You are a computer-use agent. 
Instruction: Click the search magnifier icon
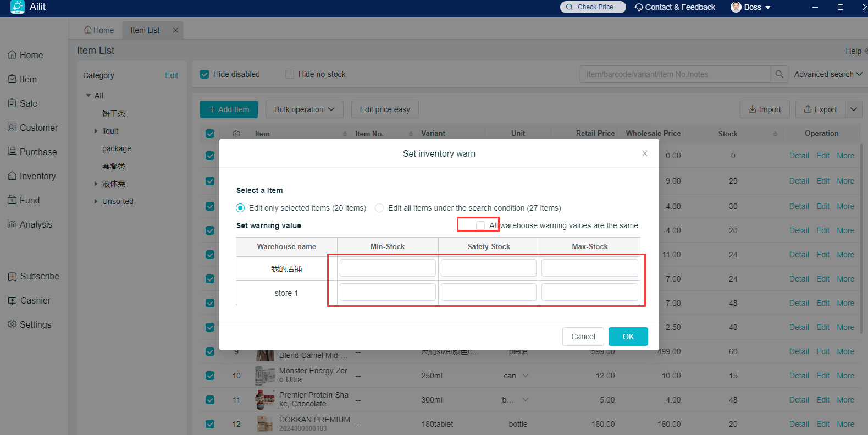pyautogui.click(x=779, y=74)
